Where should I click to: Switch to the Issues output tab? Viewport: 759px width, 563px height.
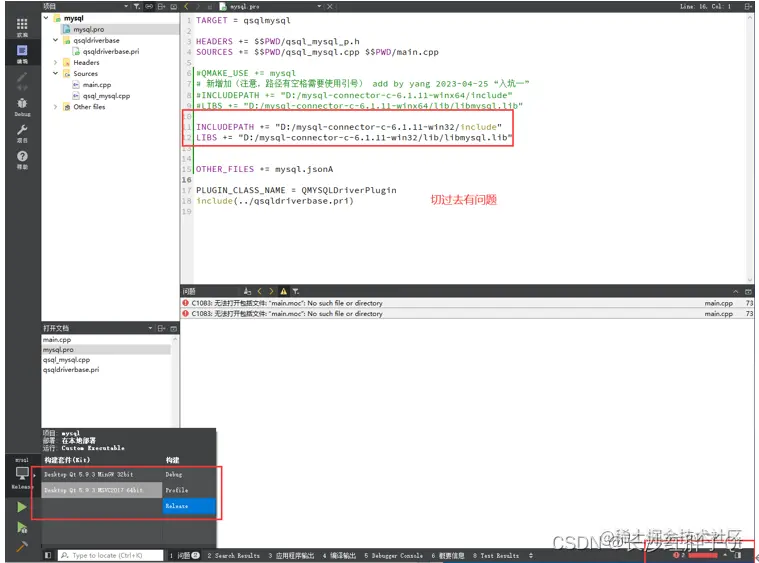coord(185,555)
